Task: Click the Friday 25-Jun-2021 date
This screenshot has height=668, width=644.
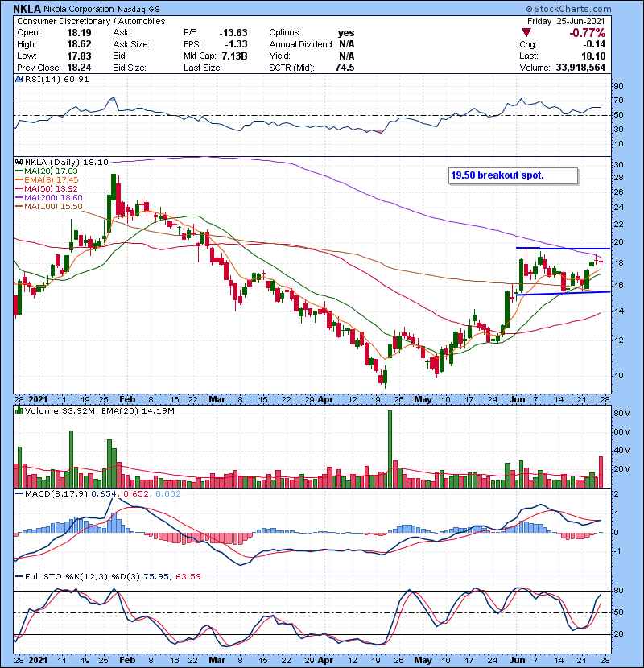Action: click(x=566, y=21)
